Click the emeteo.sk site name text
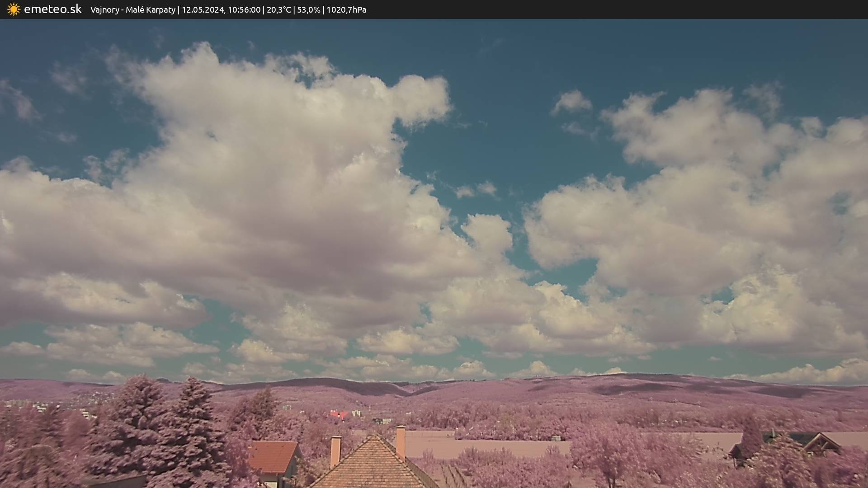The width and height of the screenshot is (868, 488). 53,9
